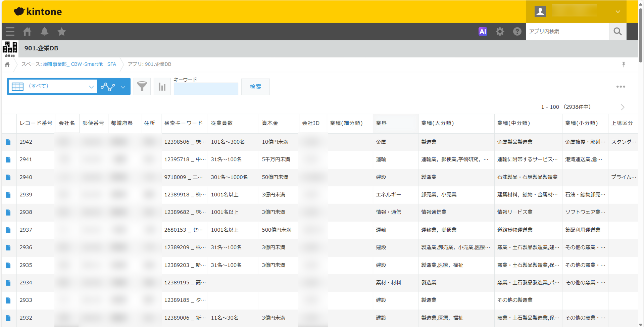Open record 2936 detail icon
This screenshot has width=644, height=327.
point(8,248)
